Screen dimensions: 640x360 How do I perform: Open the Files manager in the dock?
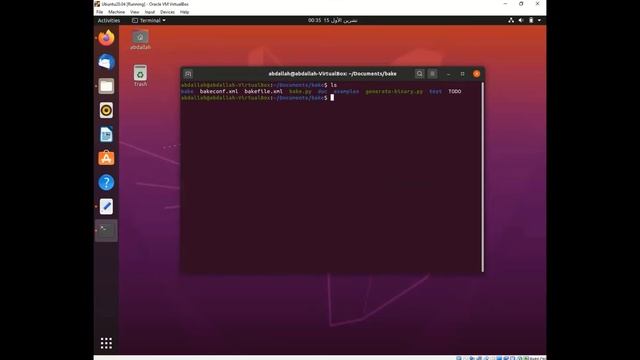(106, 86)
